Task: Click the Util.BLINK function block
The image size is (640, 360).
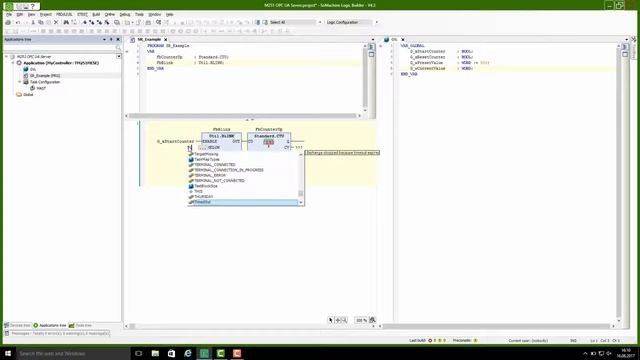Action: pos(222,141)
